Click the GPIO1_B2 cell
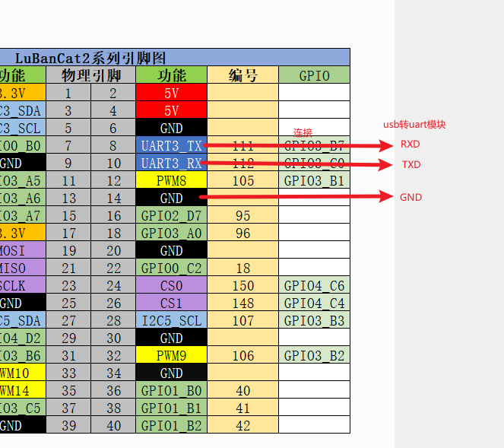Screen dimensions: 504x448 (171, 425)
